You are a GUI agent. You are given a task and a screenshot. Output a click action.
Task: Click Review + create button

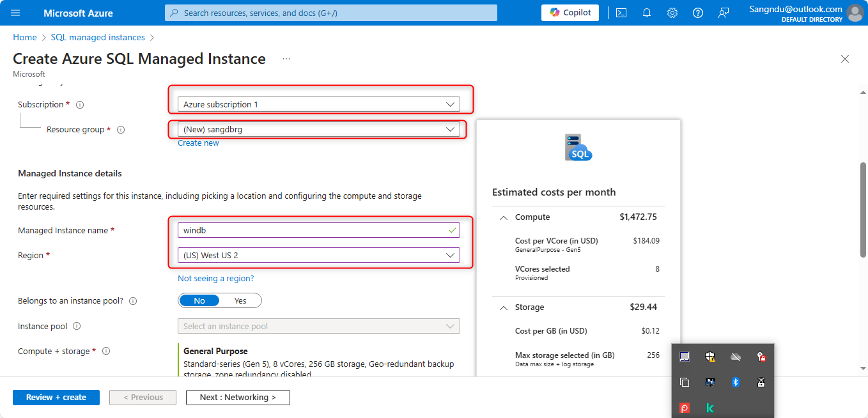(x=56, y=398)
